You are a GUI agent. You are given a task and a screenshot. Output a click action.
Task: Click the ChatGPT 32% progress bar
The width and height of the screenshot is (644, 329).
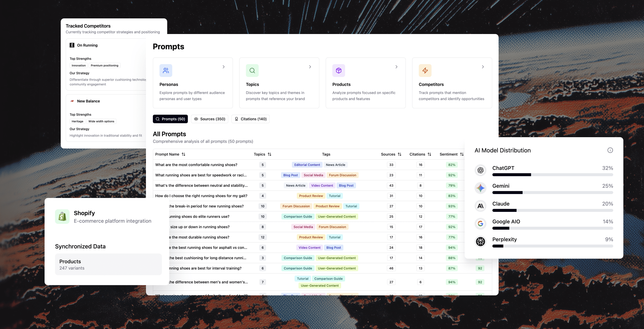552,175
